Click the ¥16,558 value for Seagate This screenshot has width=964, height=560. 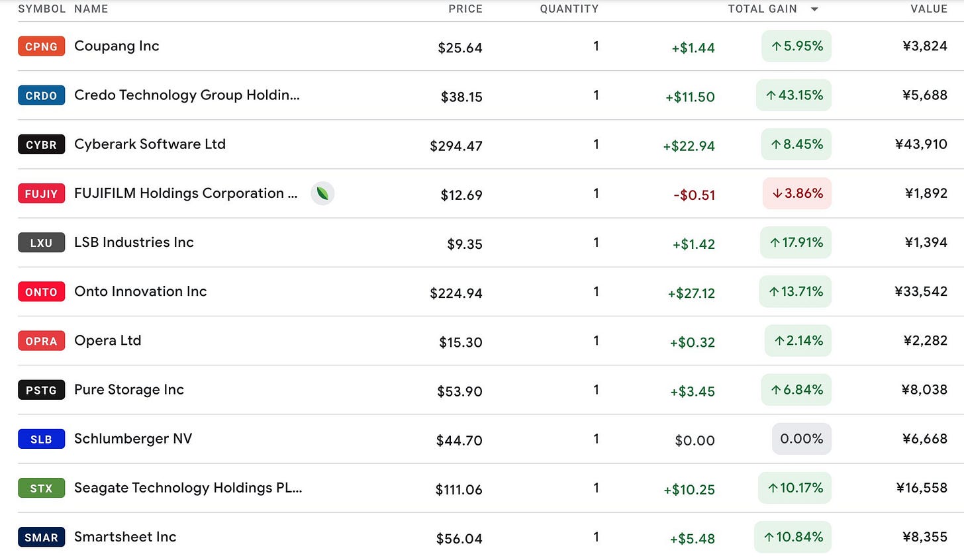coord(922,488)
